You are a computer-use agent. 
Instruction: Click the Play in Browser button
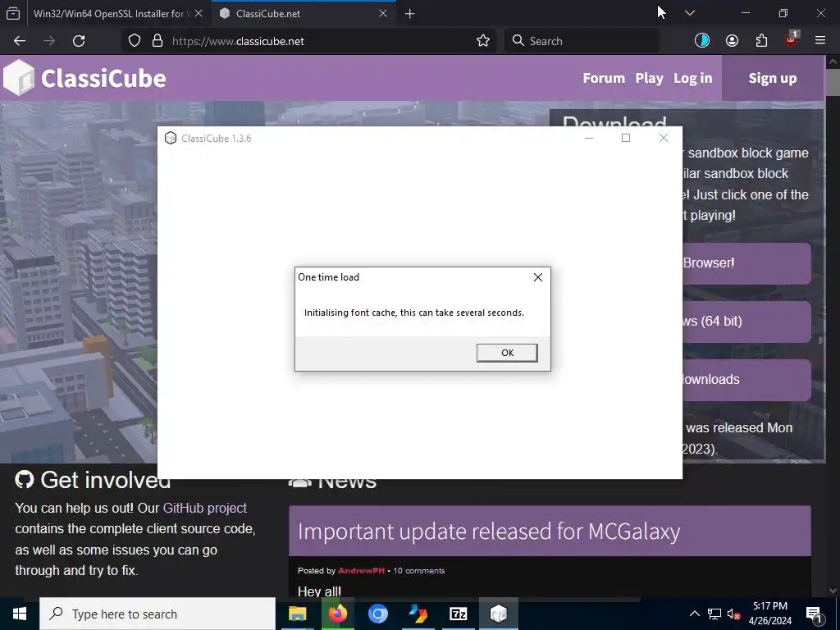tap(746, 263)
